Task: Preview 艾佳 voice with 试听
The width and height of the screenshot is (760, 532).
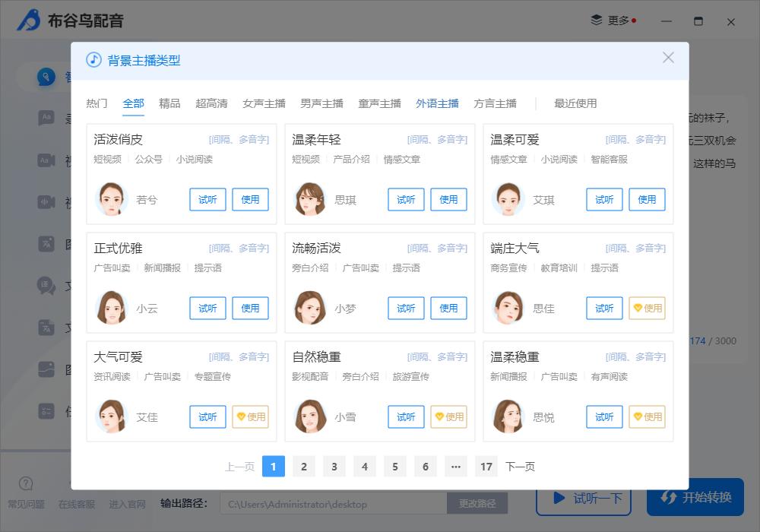Action: [x=207, y=416]
